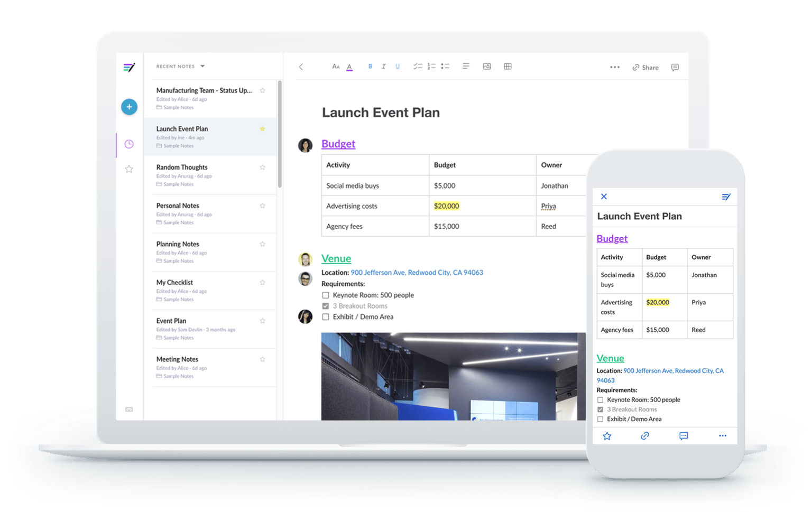Insert an image from toolbar
Image resolution: width=812 pixels, height=512 pixels.
[487, 67]
